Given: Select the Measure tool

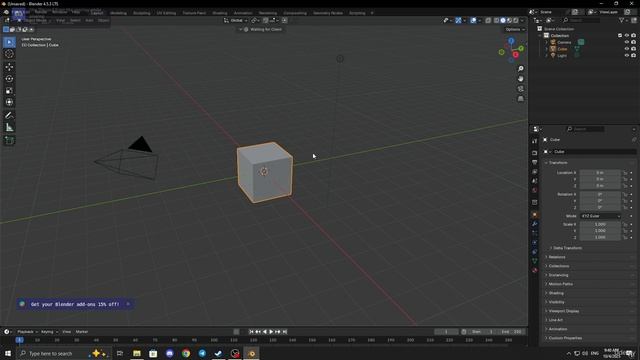Looking at the screenshot, I should coord(9,128).
